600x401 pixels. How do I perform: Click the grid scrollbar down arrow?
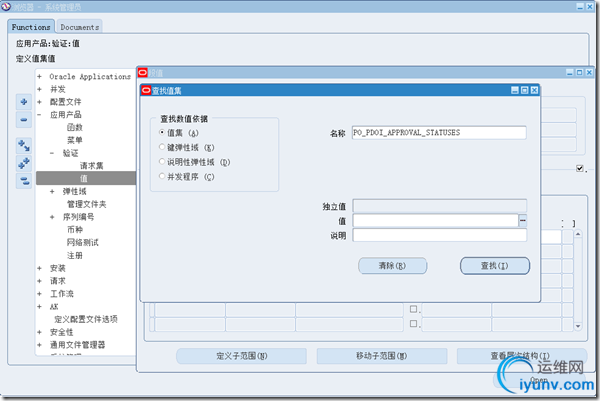tap(578, 326)
